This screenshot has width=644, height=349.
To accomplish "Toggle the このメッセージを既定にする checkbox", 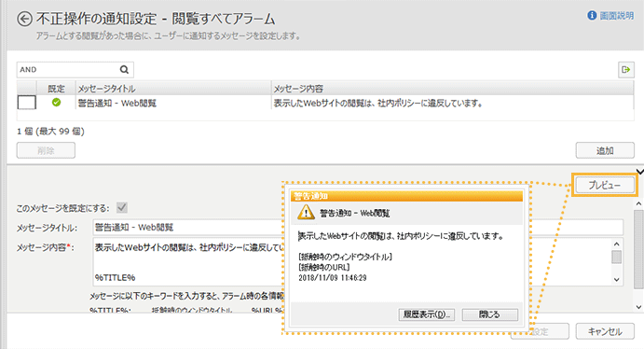I will point(121,207).
